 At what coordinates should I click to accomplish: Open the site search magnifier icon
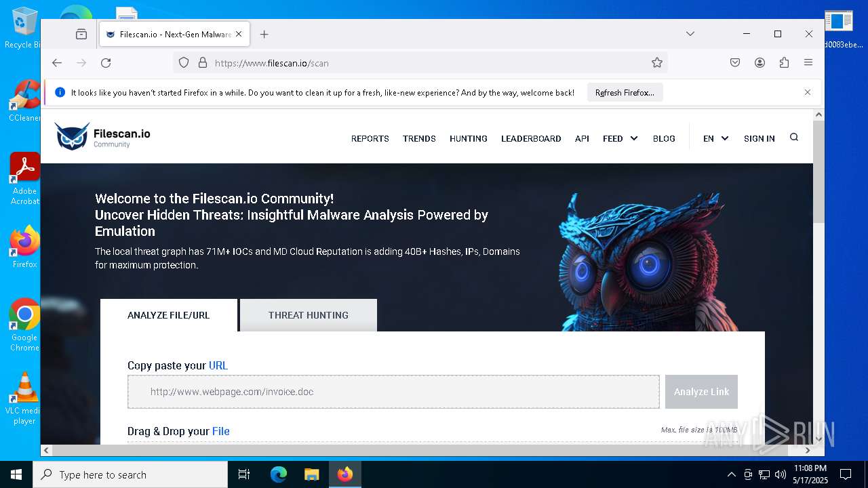[x=794, y=138]
